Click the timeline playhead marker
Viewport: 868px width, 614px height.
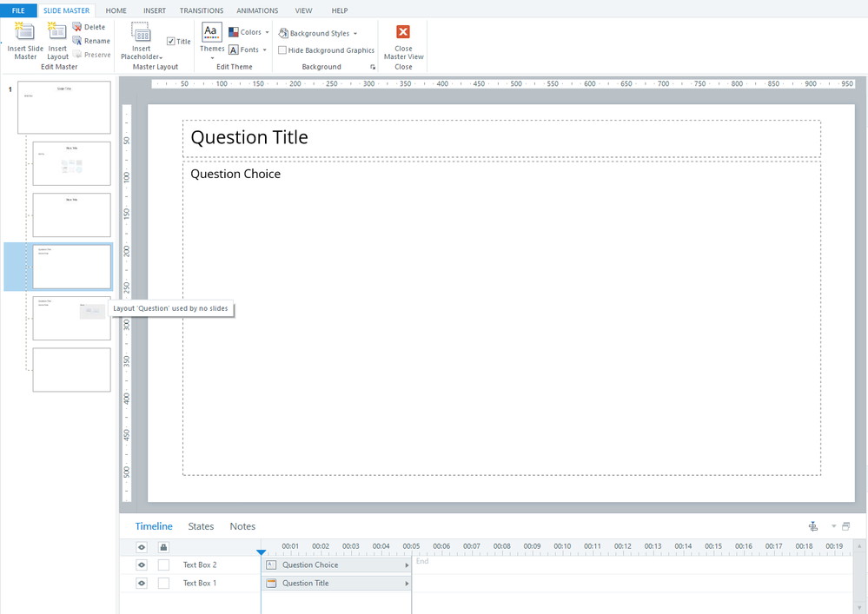point(261,551)
